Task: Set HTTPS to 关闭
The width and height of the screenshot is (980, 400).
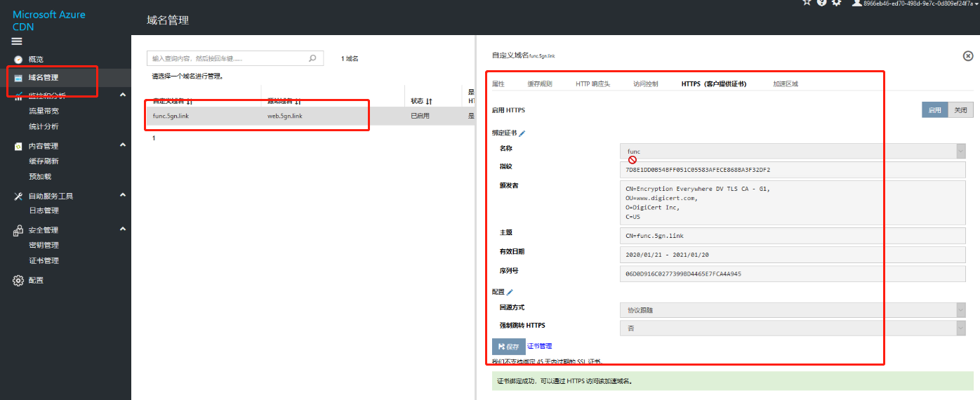Action: (960, 110)
